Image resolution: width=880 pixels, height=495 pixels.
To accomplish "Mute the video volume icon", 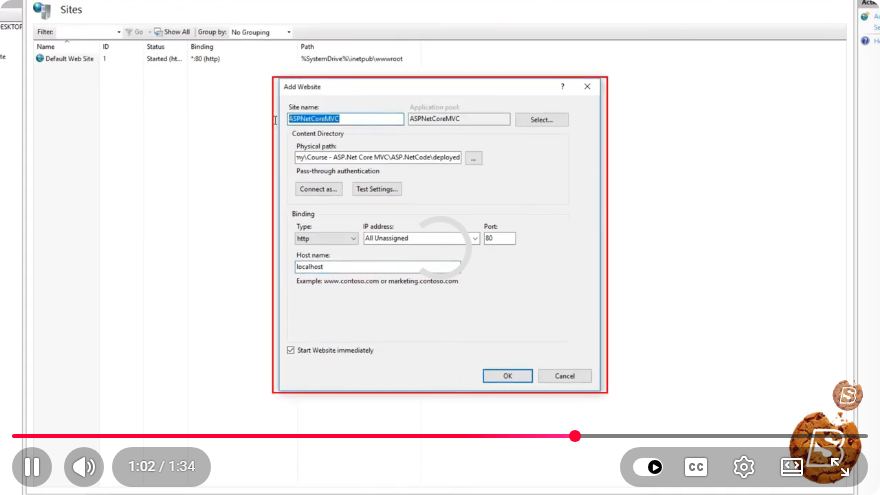I will pyautogui.click(x=84, y=466).
